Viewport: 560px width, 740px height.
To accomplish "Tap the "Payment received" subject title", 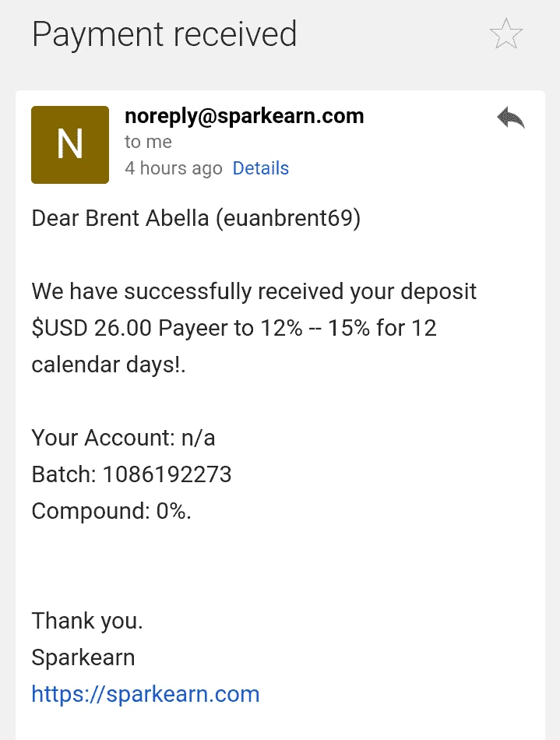I will 164,35.
